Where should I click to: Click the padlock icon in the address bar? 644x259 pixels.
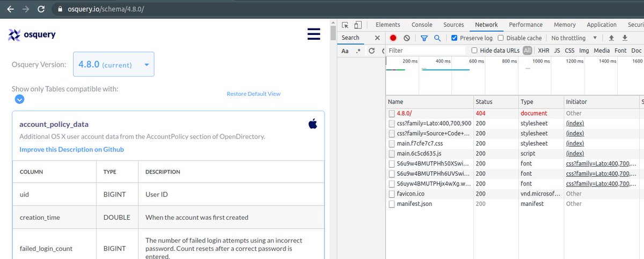60,10
